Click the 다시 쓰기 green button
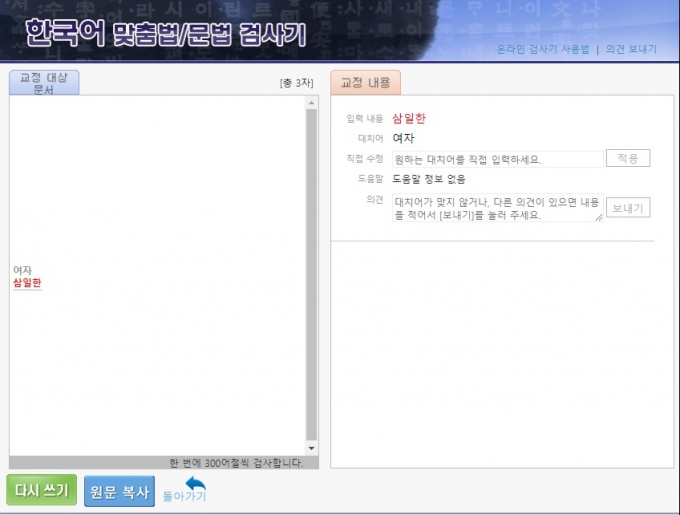This screenshot has width=680, height=515. (x=42, y=490)
